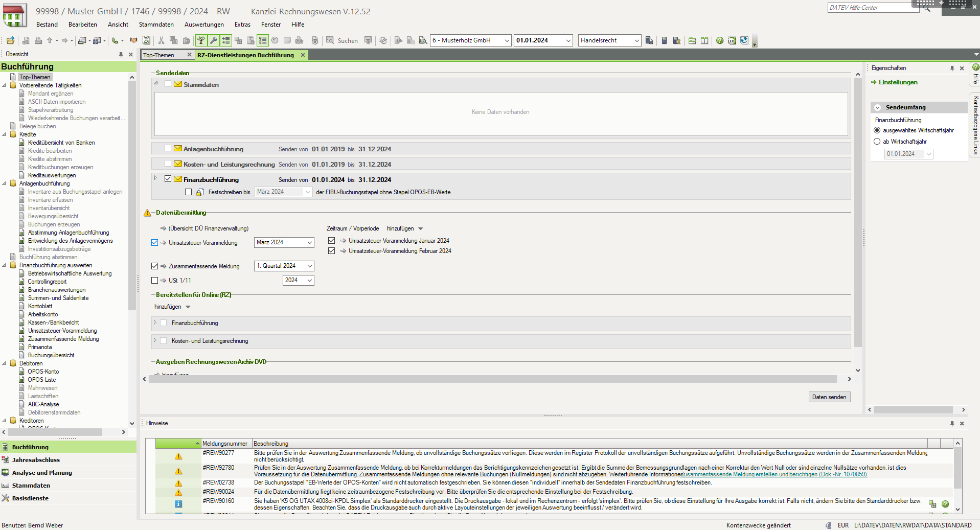Viewport: 980px width, 530px height.
Task: Click the handshake icon in toolbar
Action: click(x=133, y=40)
